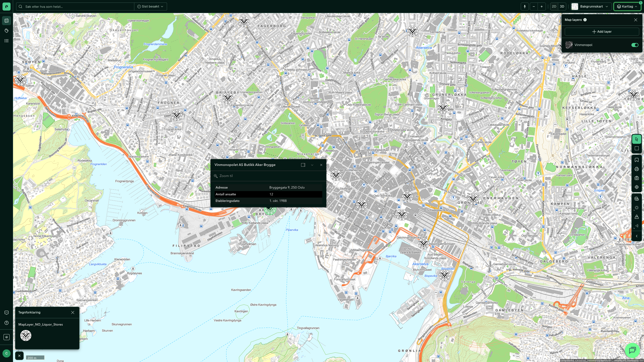Open the measuring tape tool
This screenshot has width=644, height=362.
637,199
